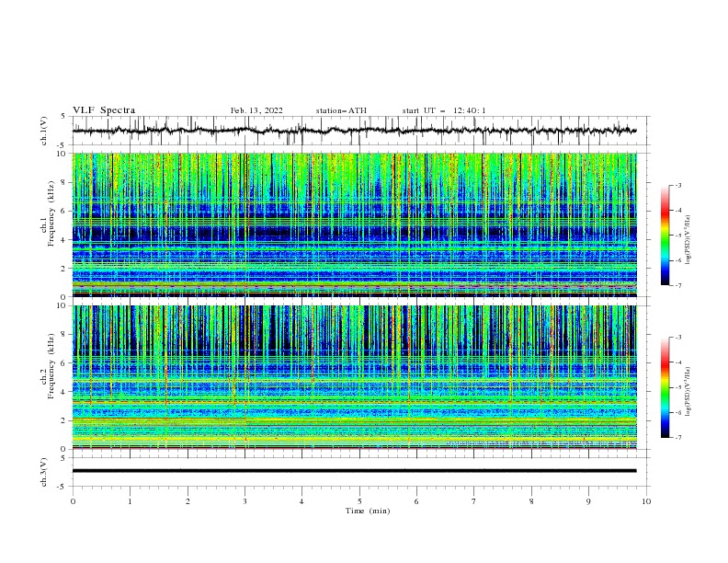
Task: Click the ch.1 spectrogram plot area
Action: coord(354,224)
